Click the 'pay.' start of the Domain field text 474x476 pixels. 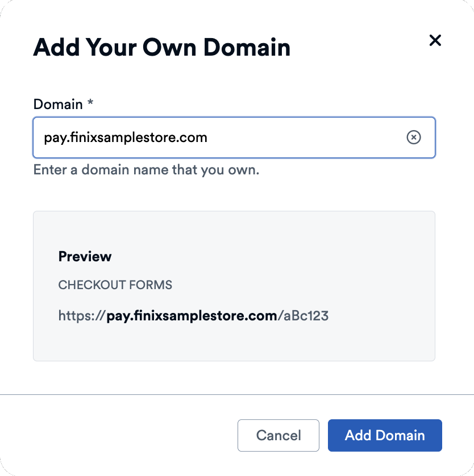(x=55, y=137)
